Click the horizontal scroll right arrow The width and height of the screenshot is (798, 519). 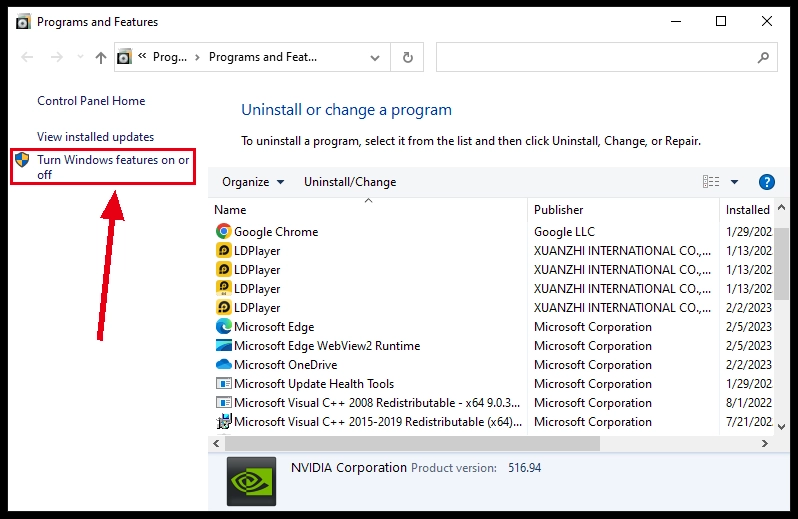(x=764, y=444)
